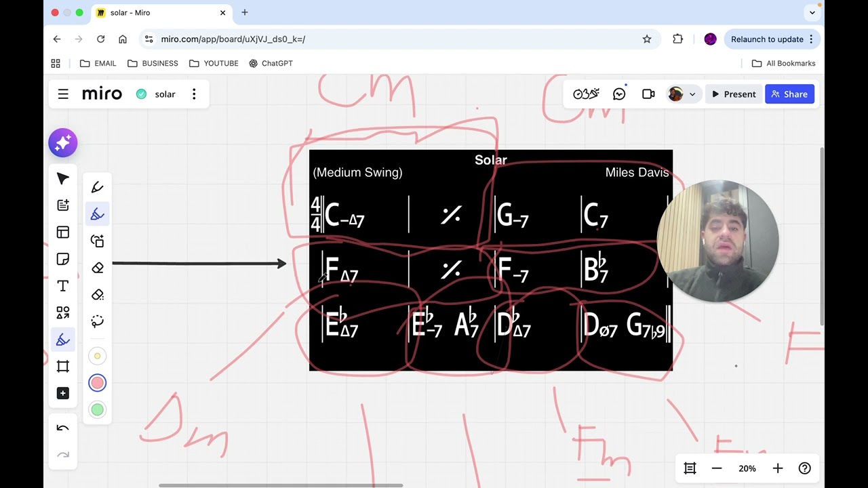View site information icon in address bar
The image size is (868, 488).
(x=149, y=39)
